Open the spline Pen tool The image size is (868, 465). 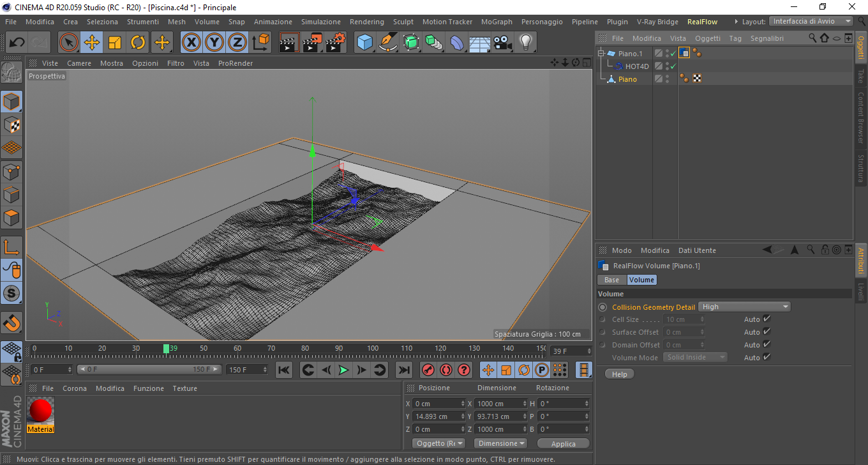388,43
